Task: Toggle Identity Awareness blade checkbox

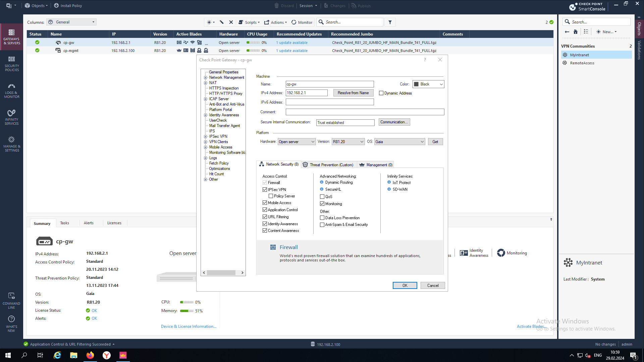Action: click(265, 224)
